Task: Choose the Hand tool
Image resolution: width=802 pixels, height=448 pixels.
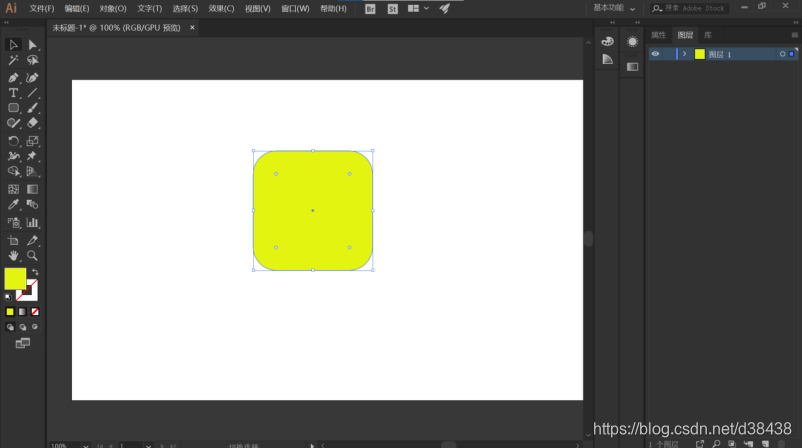Action: [x=13, y=255]
